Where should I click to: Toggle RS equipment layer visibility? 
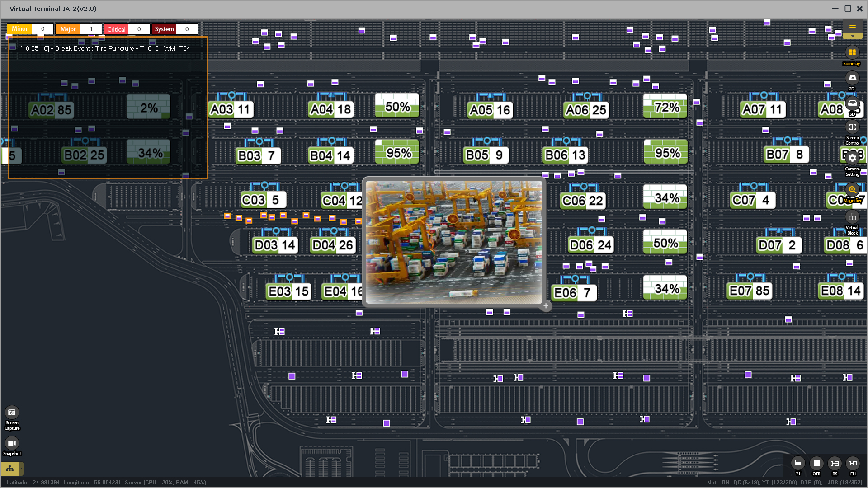point(835,463)
